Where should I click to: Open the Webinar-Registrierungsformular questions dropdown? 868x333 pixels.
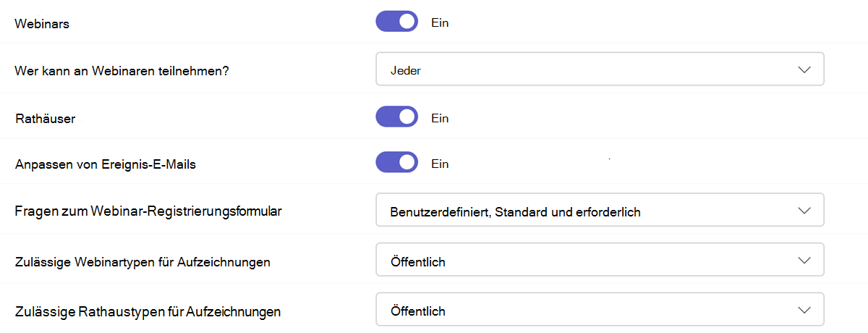(x=599, y=211)
